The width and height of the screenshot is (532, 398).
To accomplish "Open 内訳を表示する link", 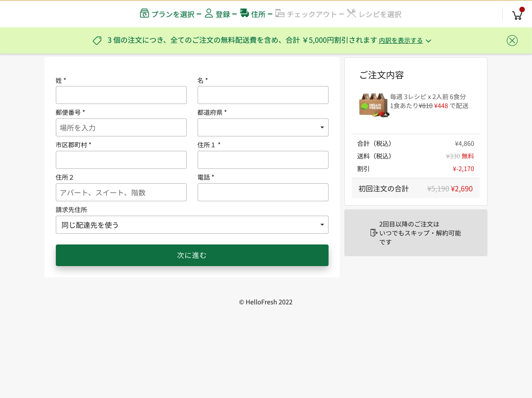I will [x=401, y=41].
